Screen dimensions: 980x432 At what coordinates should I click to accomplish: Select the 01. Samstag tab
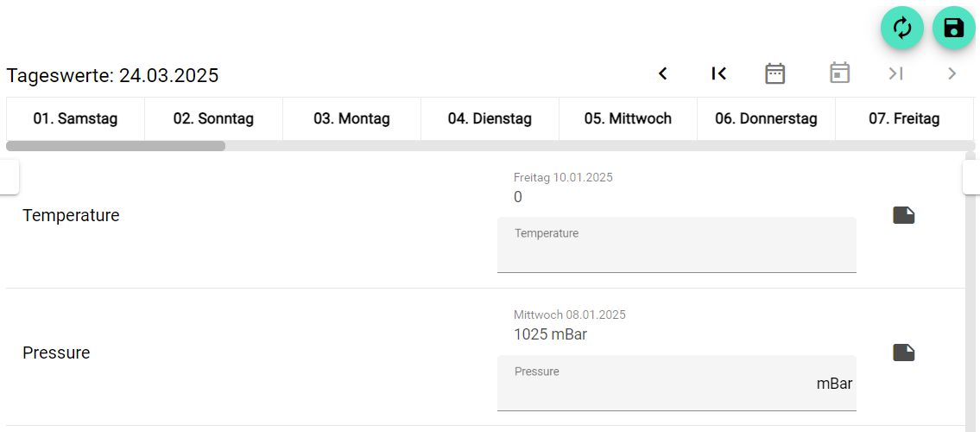point(75,119)
